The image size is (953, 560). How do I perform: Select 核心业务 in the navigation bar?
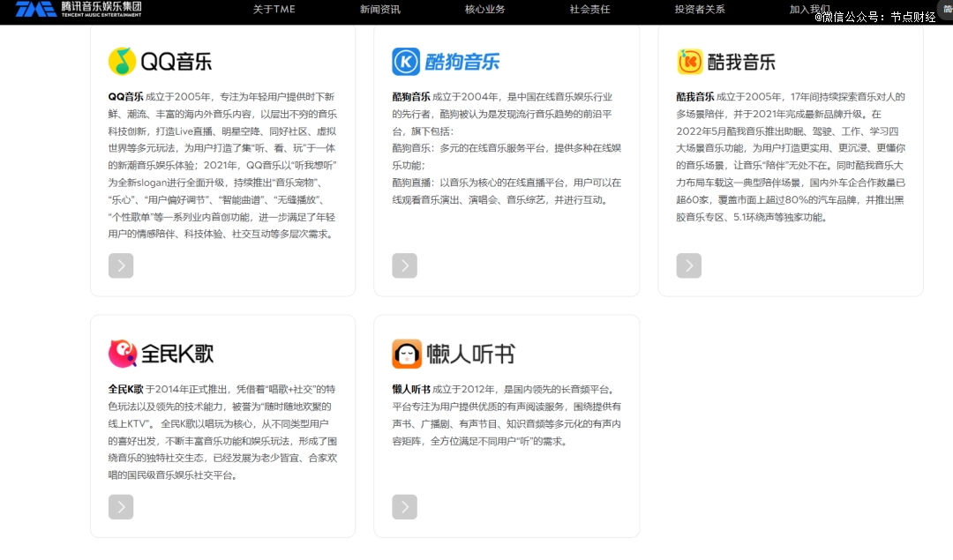pyautogui.click(x=485, y=10)
